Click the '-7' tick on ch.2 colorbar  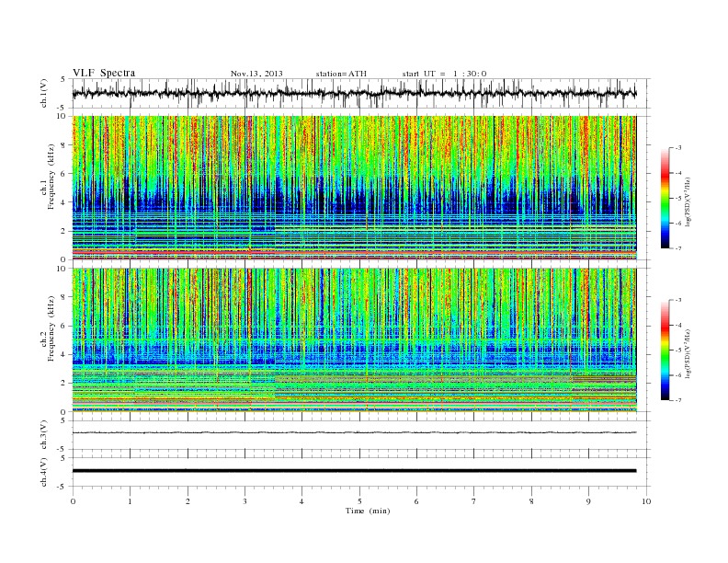[x=677, y=400]
